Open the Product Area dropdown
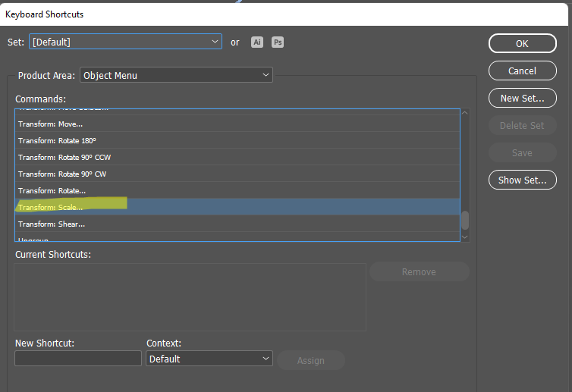The width and height of the screenshot is (572, 392). 176,75
